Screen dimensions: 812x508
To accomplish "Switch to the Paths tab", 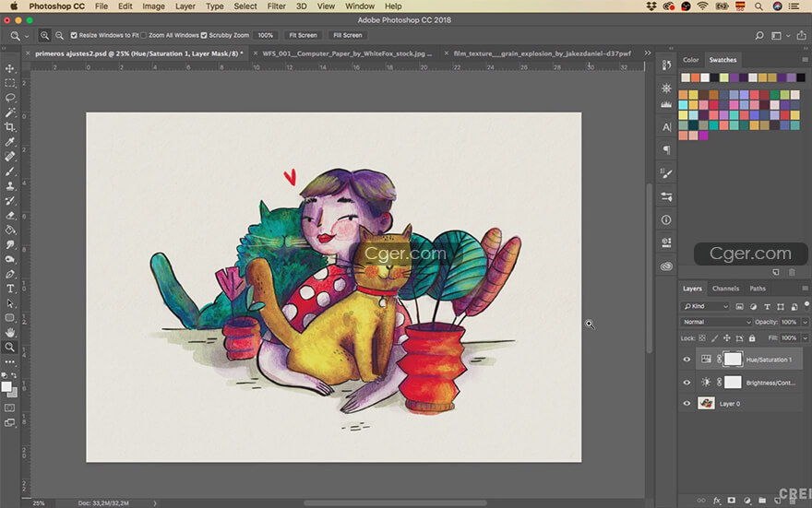I will tap(758, 289).
